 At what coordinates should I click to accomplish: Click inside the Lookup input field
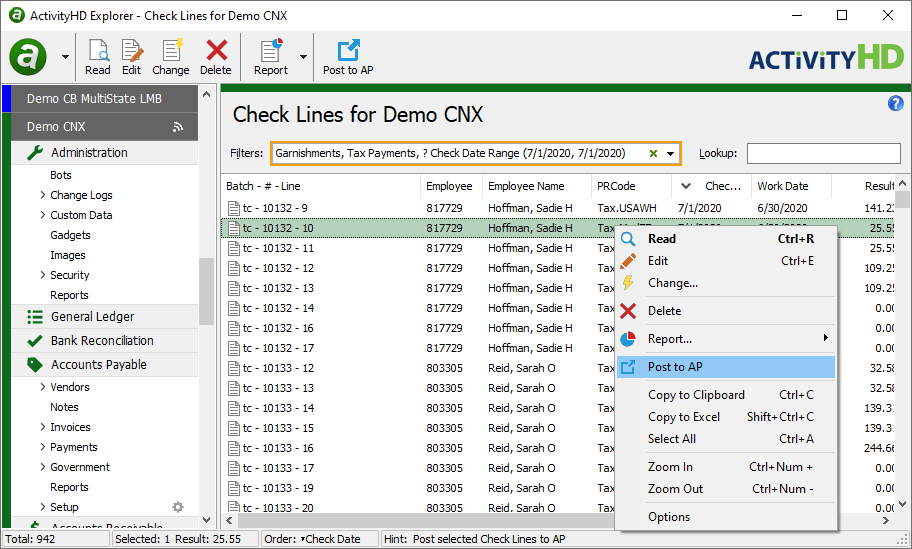click(x=824, y=154)
